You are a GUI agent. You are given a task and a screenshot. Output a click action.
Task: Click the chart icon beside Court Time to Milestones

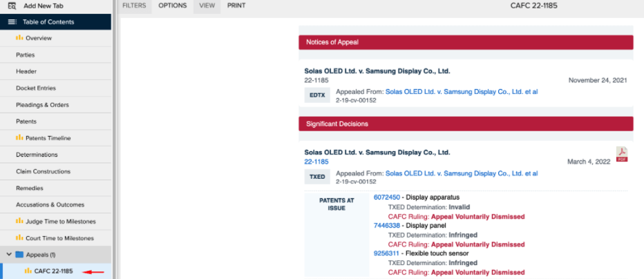coord(19,238)
